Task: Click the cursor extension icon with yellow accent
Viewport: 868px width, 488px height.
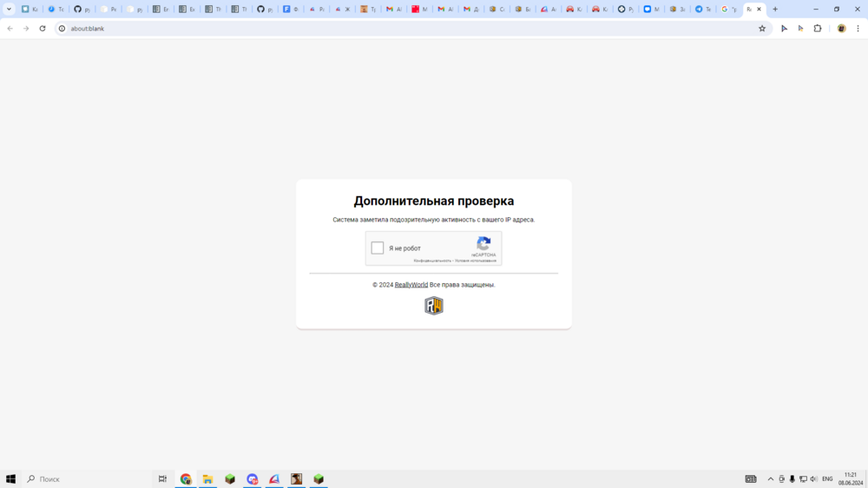Action: tap(800, 29)
